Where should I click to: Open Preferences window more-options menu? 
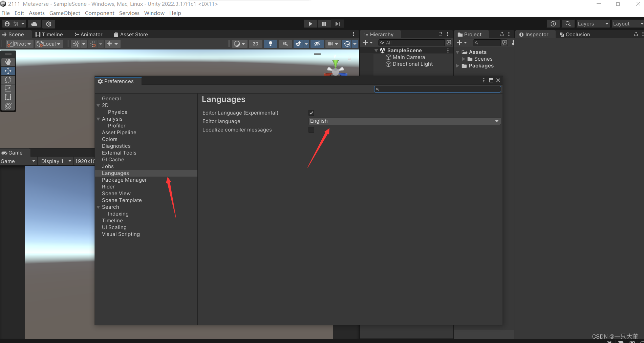tap(484, 80)
